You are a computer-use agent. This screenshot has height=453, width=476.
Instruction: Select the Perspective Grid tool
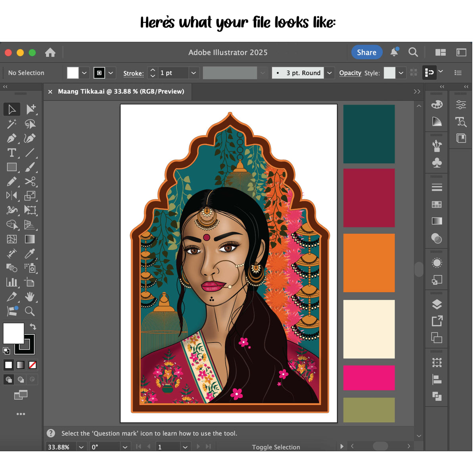tap(30, 225)
